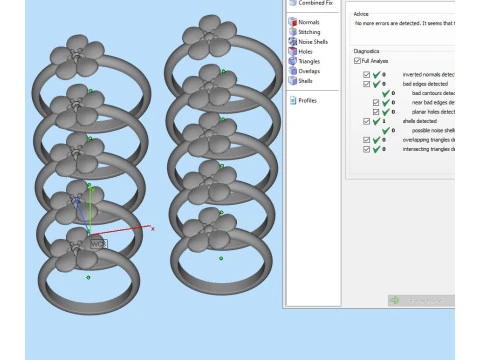
Task: Click the 'possible noise shells' diagnostic text
Action: point(433,130)
